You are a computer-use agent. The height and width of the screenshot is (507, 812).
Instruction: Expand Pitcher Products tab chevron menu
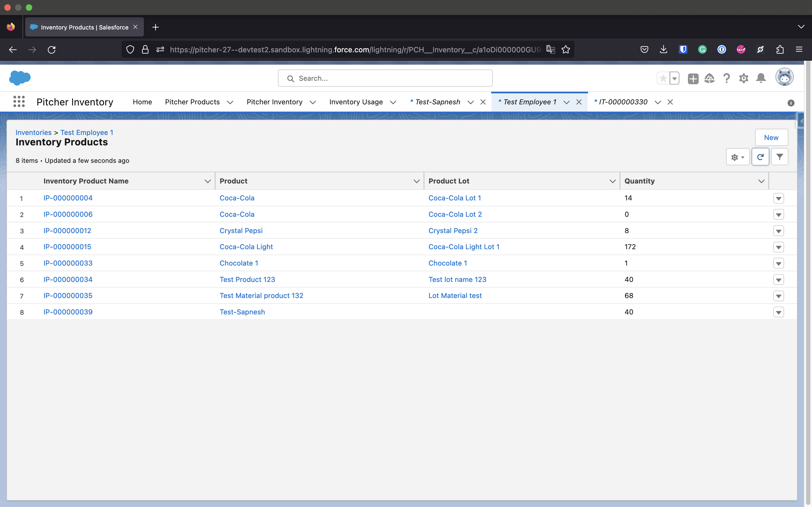coord(230,102)
